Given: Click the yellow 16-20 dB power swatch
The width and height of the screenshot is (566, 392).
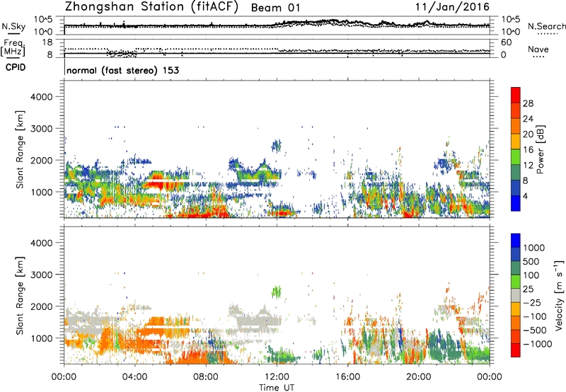Looking at the screenshot, I should point(516,141).
